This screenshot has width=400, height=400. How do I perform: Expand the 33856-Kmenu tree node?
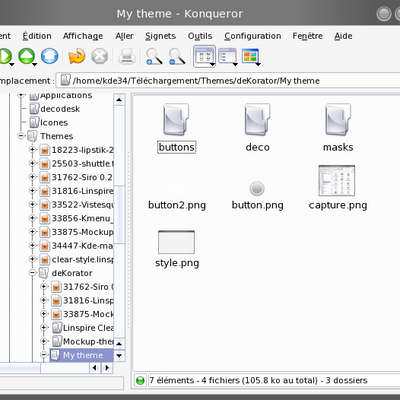coord(32,218)
